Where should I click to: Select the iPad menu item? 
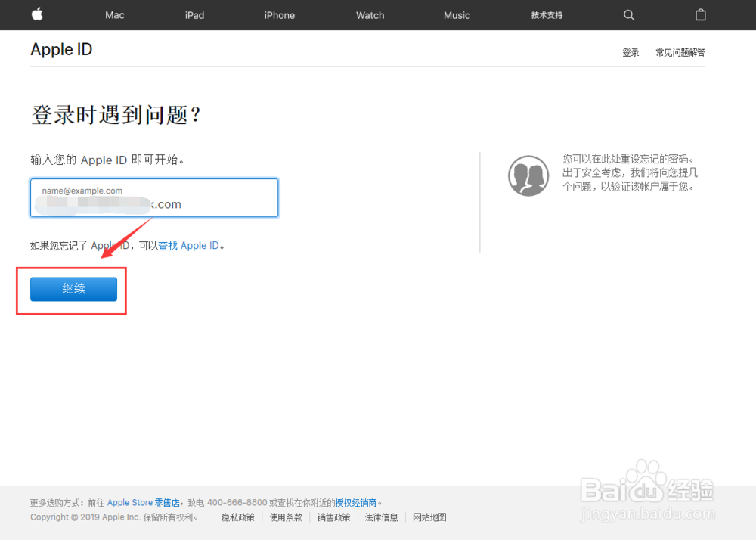click(194, 14)
